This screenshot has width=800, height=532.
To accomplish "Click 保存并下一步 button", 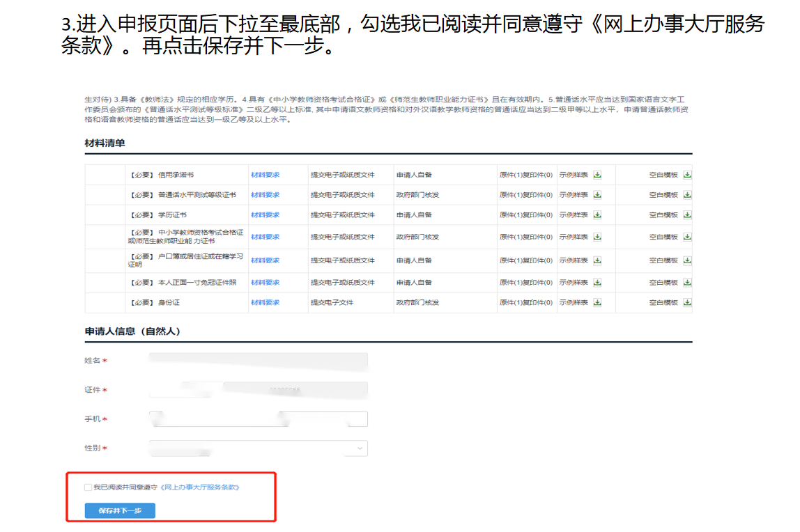I will pyautogui.click(x=120, y=511).
